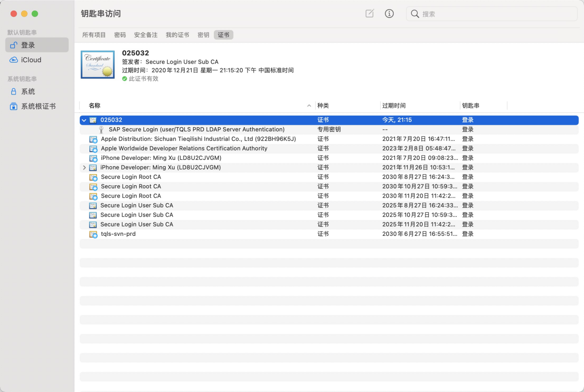Click Secure Login Root CA icon expiring 2030年8月27日

click(93, 177)
